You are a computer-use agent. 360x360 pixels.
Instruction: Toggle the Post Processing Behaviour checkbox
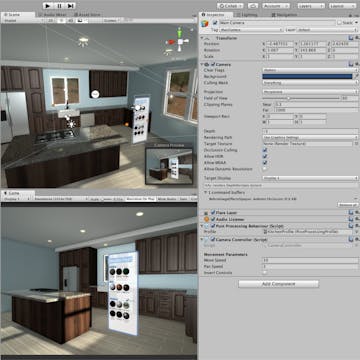tap(213, 226)
